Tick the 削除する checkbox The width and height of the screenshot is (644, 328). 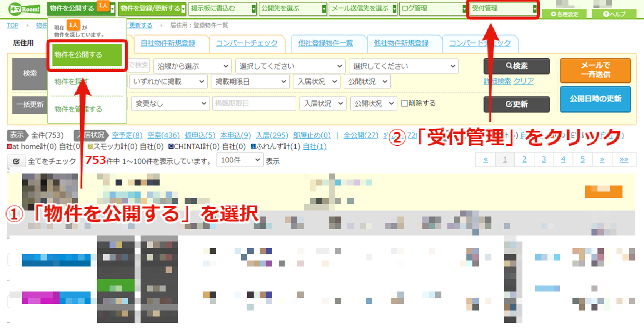[x=405, y=103]
